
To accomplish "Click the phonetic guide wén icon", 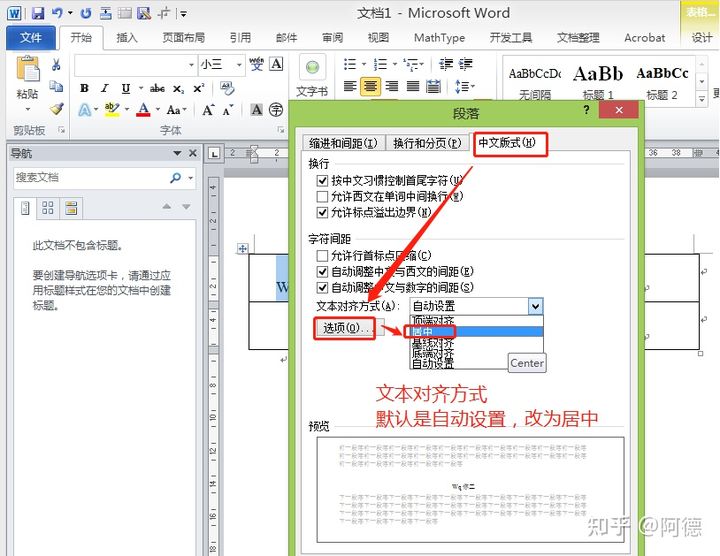I will click(x=256, y=64).
